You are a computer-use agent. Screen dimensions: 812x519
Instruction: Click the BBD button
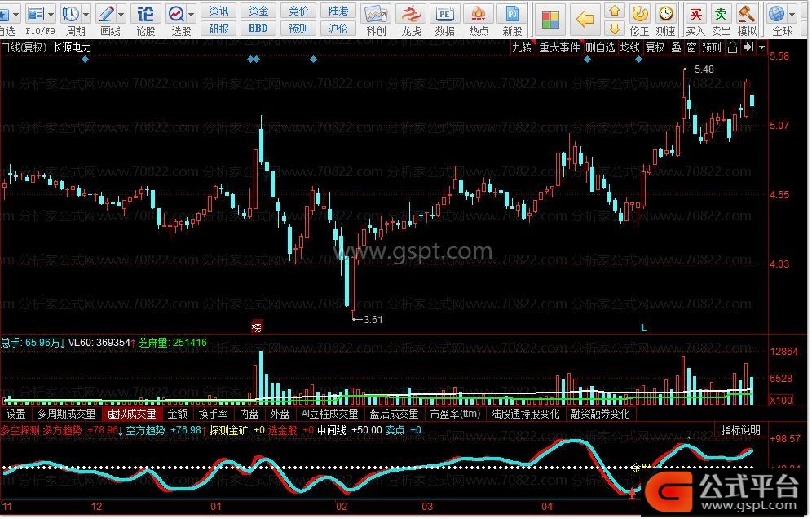coord(258,29)
